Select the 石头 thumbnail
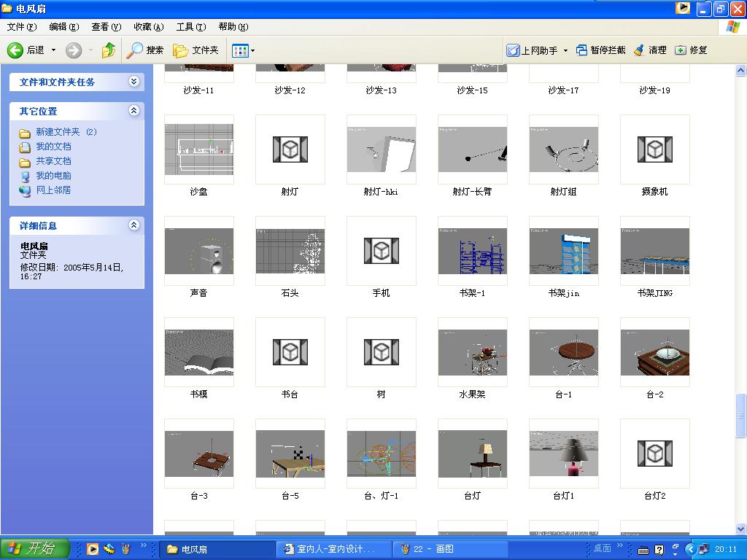747x560 pixels. tap(290, 251)
